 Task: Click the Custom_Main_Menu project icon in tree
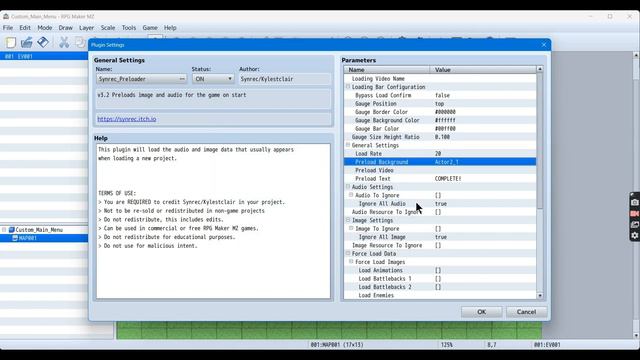[x=11, y=230]
